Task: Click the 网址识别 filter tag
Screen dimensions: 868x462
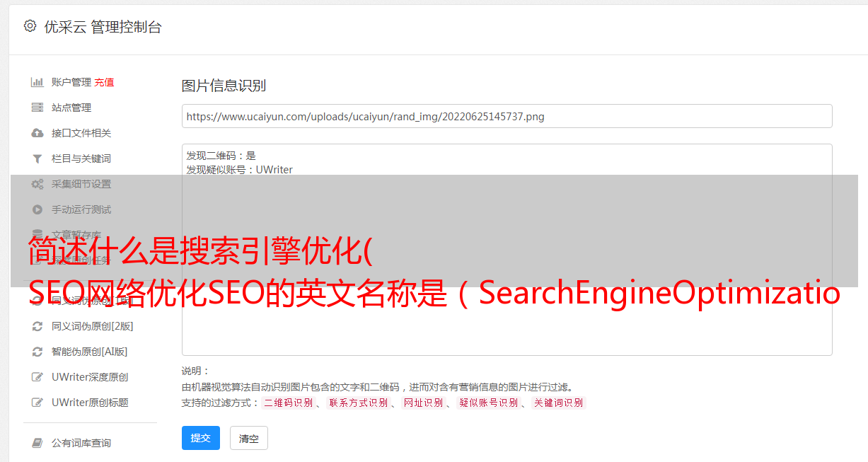Action: (423, 403)
